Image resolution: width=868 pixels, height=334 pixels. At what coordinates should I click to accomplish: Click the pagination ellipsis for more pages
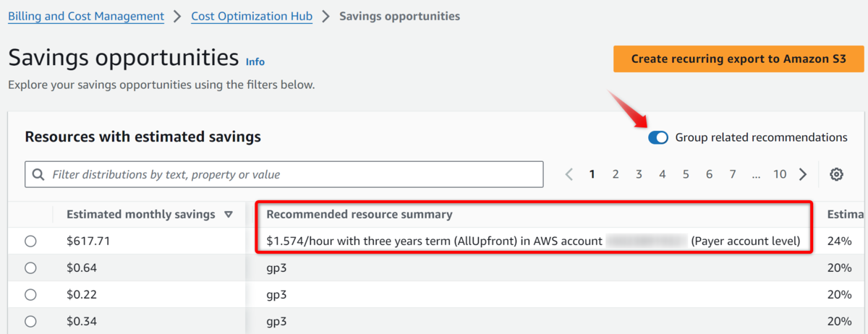point(756,174)
